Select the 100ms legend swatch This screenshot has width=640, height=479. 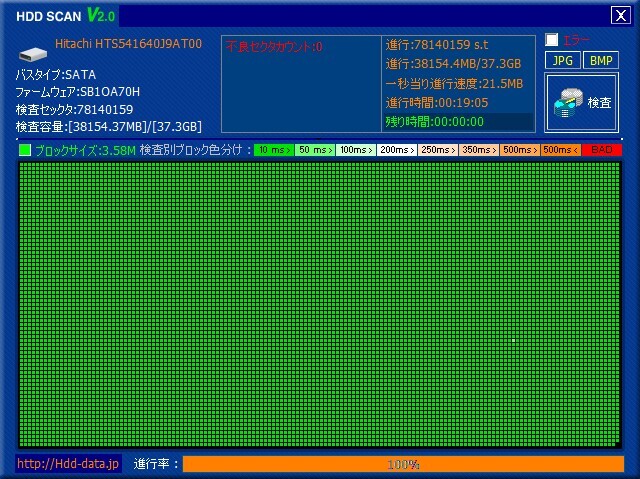coord(356,150)
